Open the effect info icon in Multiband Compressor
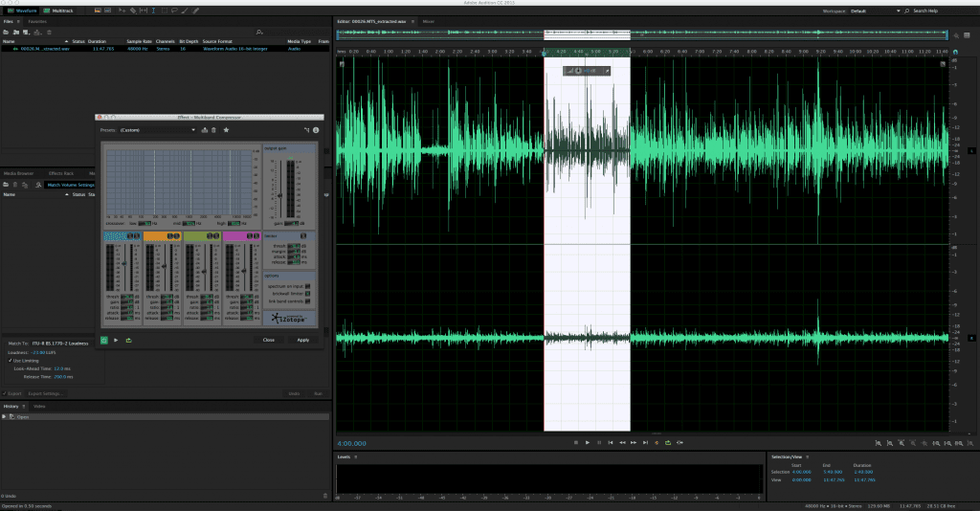The height and width of the screenshot is (511, 980). [x=316, y=130]
